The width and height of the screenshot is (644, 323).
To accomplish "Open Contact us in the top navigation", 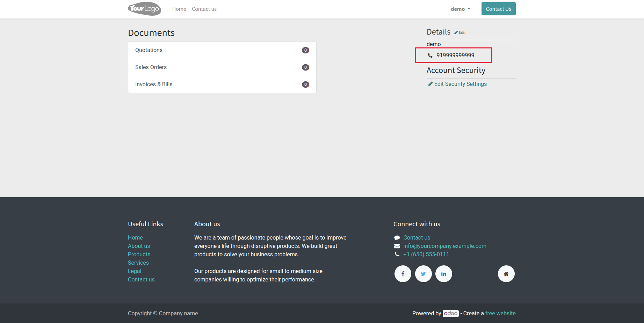I will (x=204, y=9).
